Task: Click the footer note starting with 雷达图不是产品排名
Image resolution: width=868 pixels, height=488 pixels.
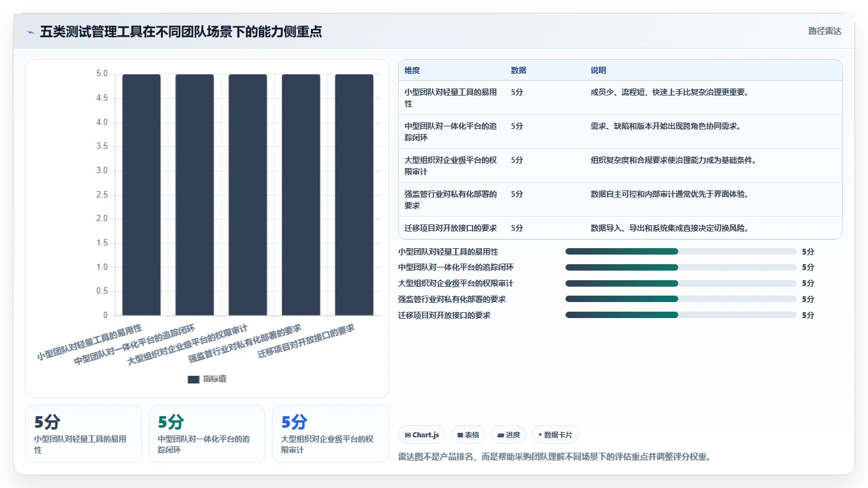Action: tap(555, 457)
